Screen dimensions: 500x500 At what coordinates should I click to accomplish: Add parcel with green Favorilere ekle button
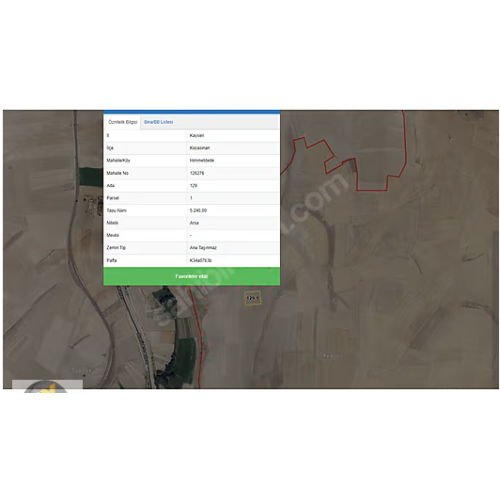(x=192, y=276)
